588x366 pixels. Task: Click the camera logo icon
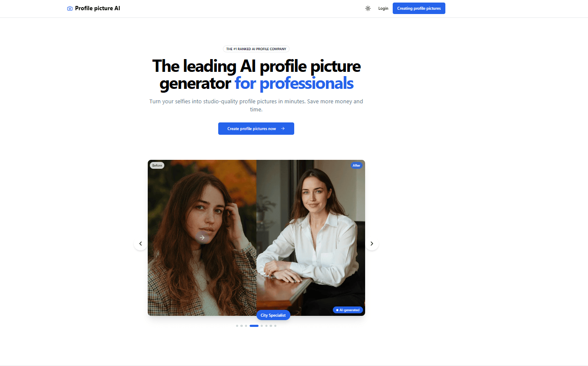pyautogui.click(x=70, y=9)
